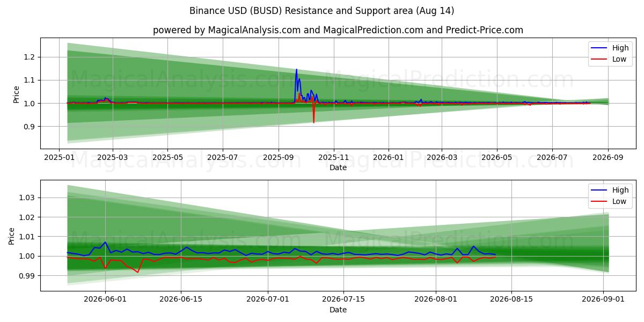Viewport: 644px width, 322px height.
Task: Select the 2026-01 date tick label
Action: 389,157
